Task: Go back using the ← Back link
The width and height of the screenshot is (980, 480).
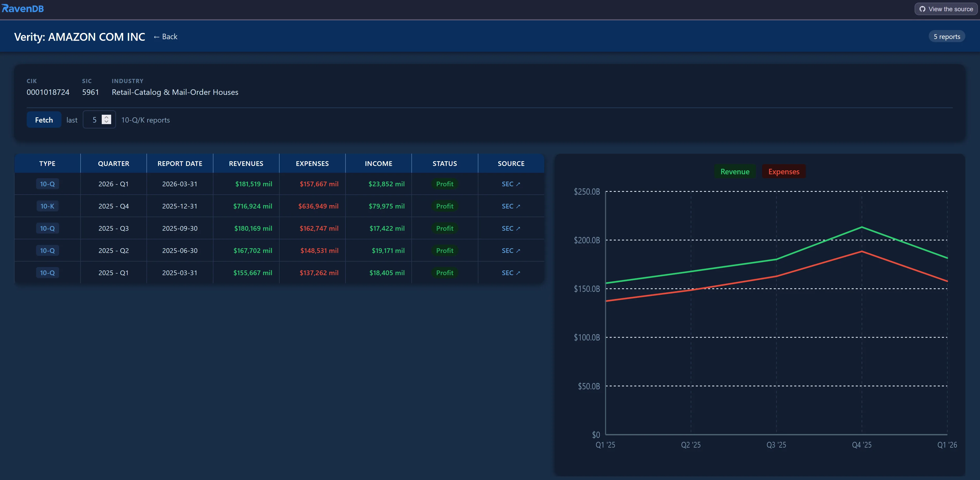Action: pos(166,37)
